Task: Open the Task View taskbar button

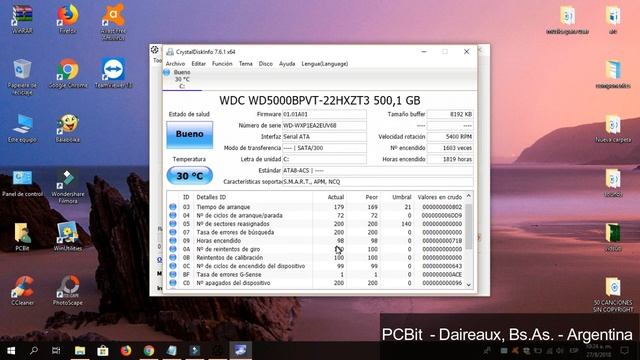Action: (56, 351)
